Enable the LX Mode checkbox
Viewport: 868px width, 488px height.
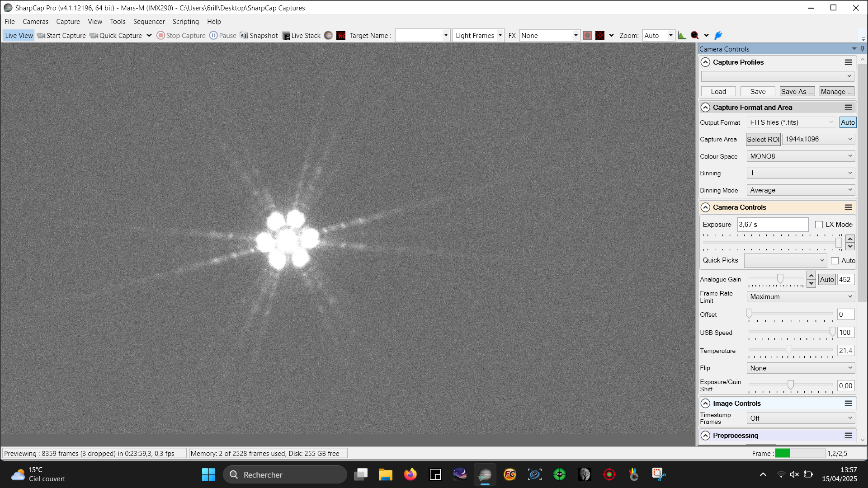pyautogui.click(x=819, y=225)
